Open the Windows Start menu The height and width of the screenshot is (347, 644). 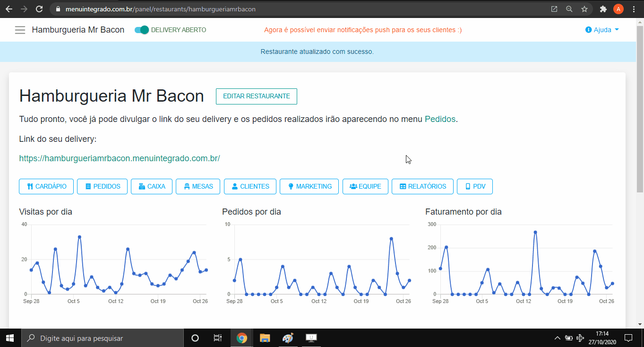[x=9, y=338]
